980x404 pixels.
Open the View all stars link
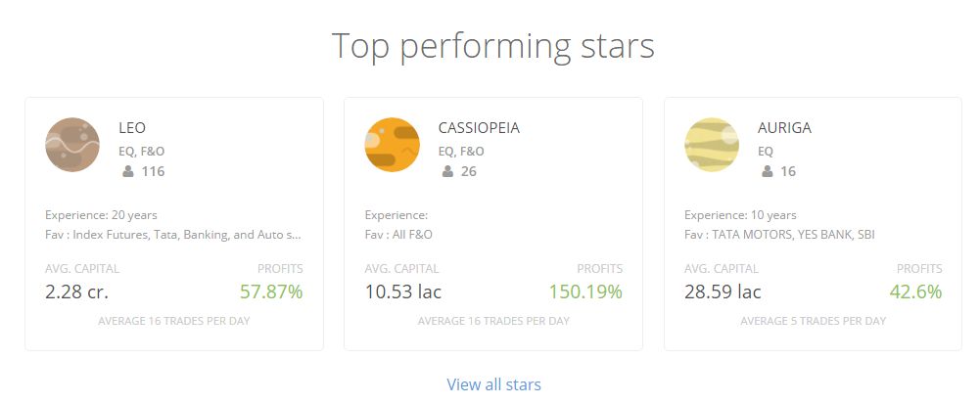[x=493, y=384]
